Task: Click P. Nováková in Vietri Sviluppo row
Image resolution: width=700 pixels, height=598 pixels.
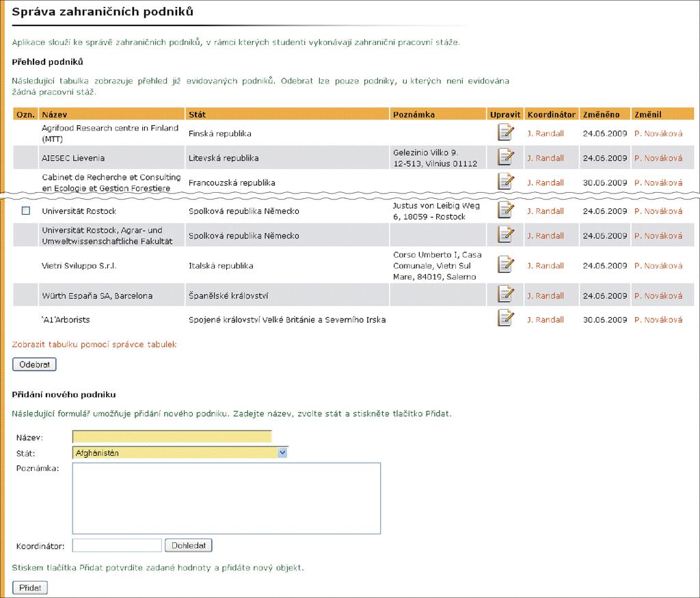Action: pos(658,266)
